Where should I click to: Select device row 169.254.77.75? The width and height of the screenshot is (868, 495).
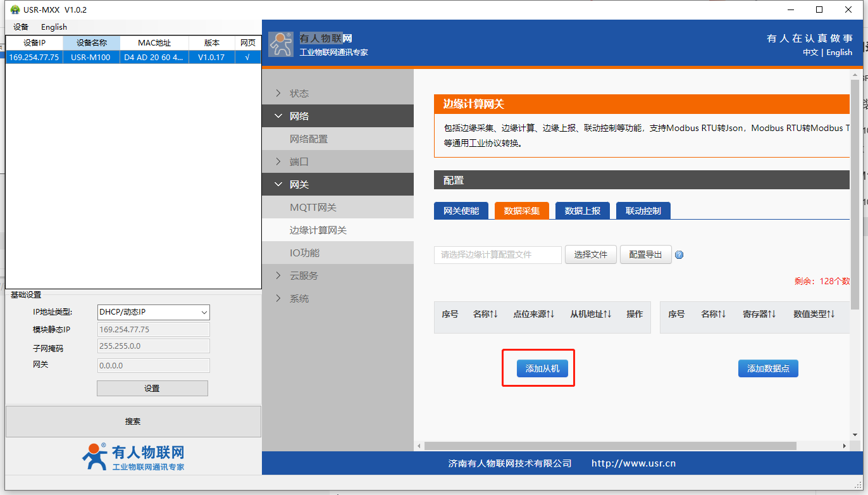pyautogui.click(x=133, y=57)
